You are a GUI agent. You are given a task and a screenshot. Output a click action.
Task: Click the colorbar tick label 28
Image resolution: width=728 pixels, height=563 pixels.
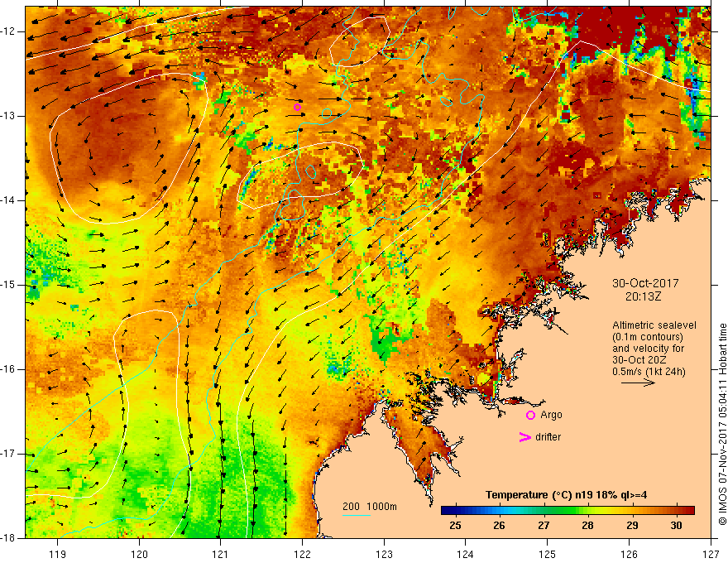coord(587,526)
